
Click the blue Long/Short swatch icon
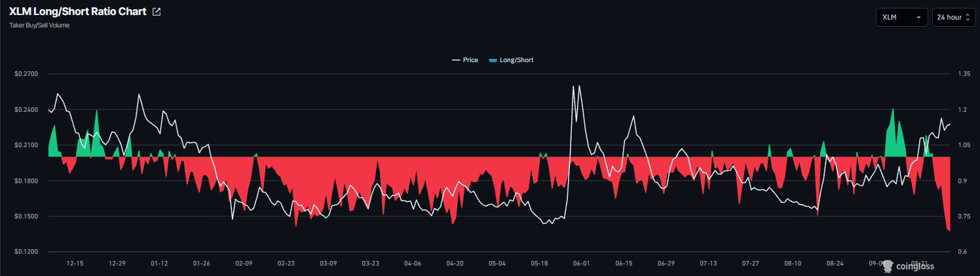point(493,60)
